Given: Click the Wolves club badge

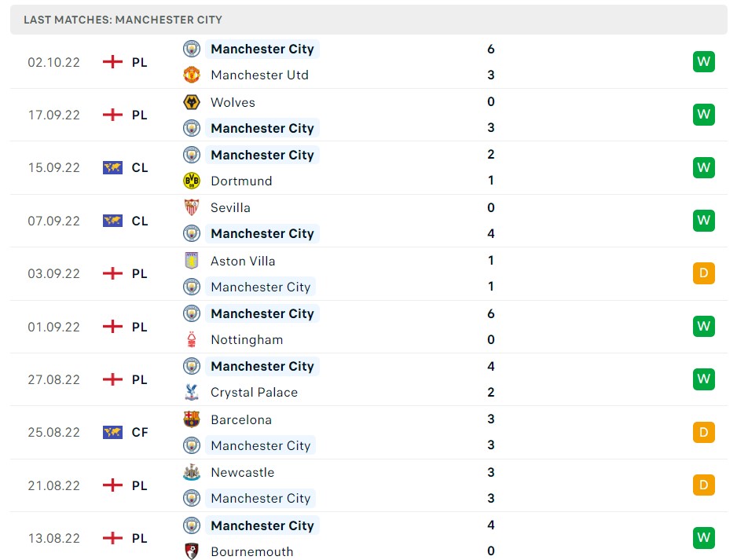Looking at the screenshot, I should click(191, 102).
